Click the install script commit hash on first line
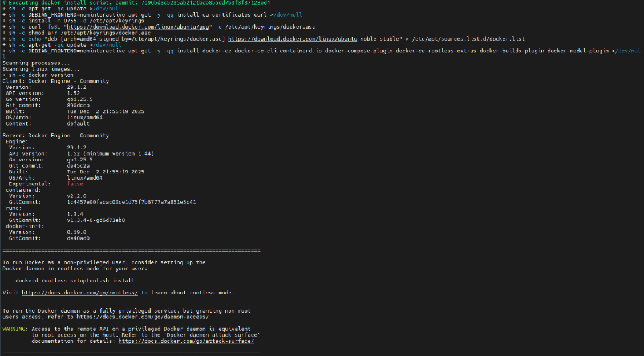 205,3
